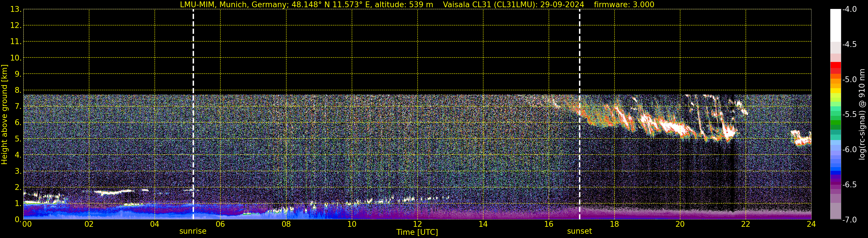Click the "log(rc-signal) @ 910 nm" colorbar label
The width and height of the screenshot is (868, 238).
[862, 114]
